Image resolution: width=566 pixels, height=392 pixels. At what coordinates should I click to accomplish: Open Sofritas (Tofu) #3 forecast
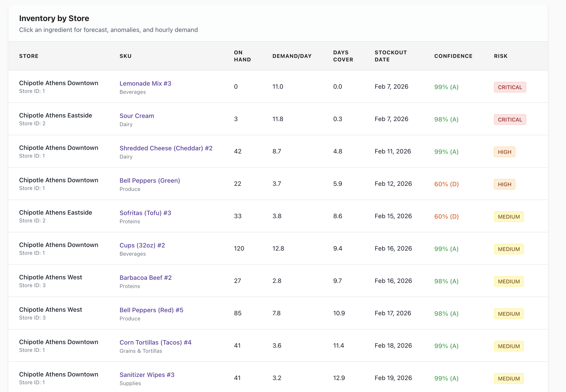coord(145,213)
